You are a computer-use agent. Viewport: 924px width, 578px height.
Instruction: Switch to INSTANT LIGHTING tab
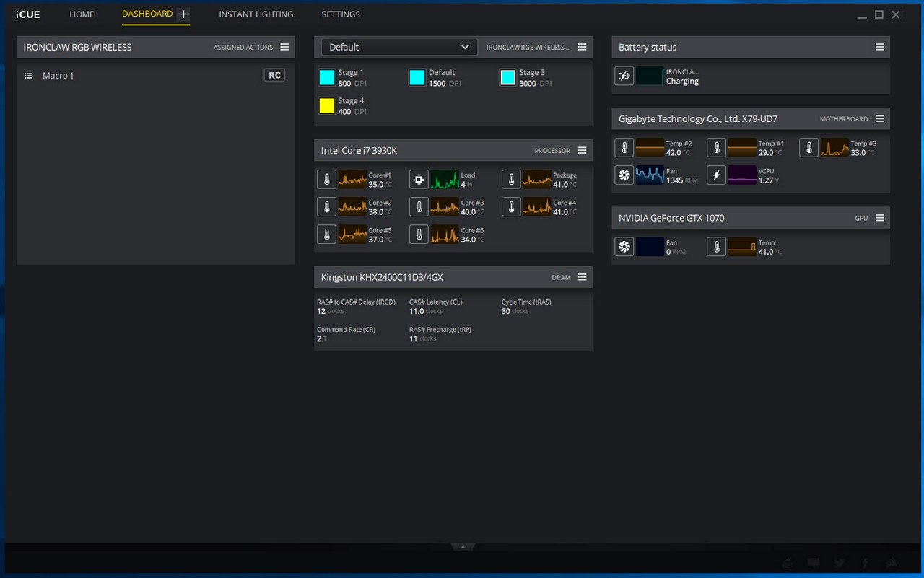click(x=256, y=14)
